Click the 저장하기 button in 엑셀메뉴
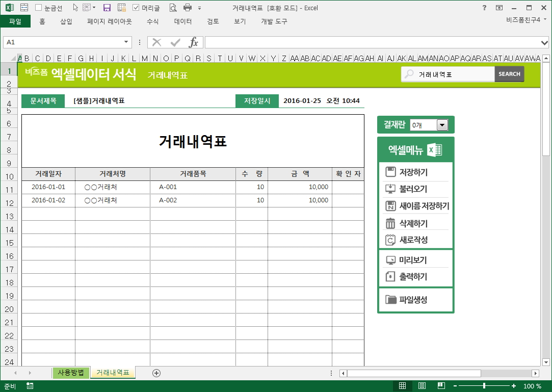Screen dimensions: 552x392 pyautogui.click(x=413, y=172)
